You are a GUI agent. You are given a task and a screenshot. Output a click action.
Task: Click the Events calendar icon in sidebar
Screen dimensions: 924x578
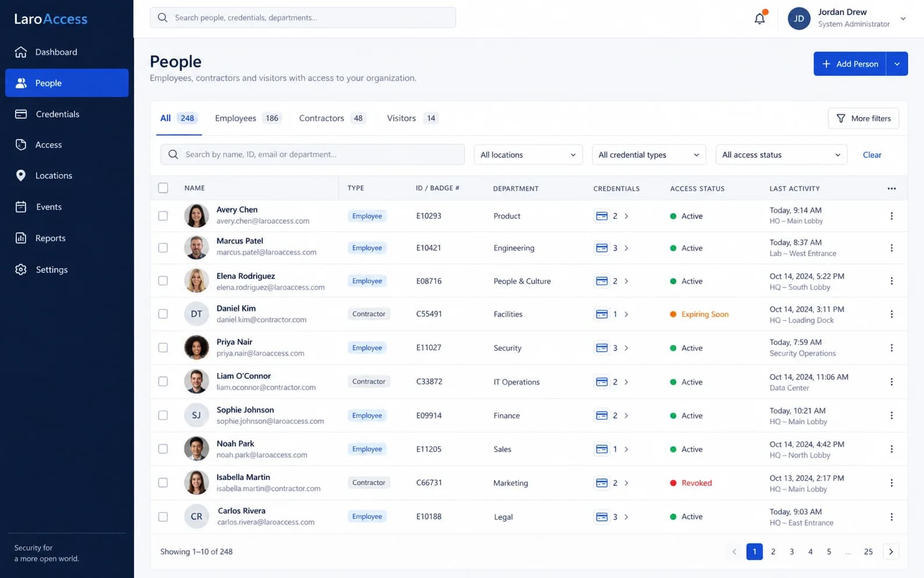coord(21,207)
